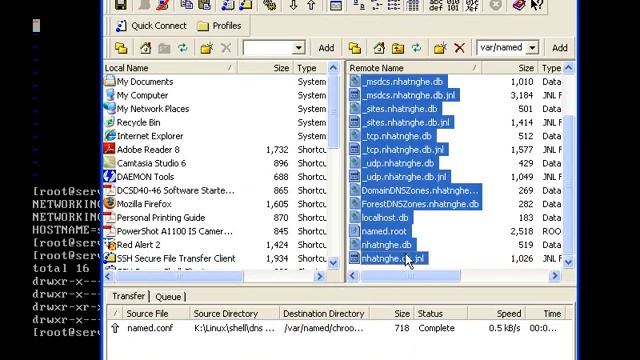
Task: Click Add next to local path box
Action: pos(326,48)
